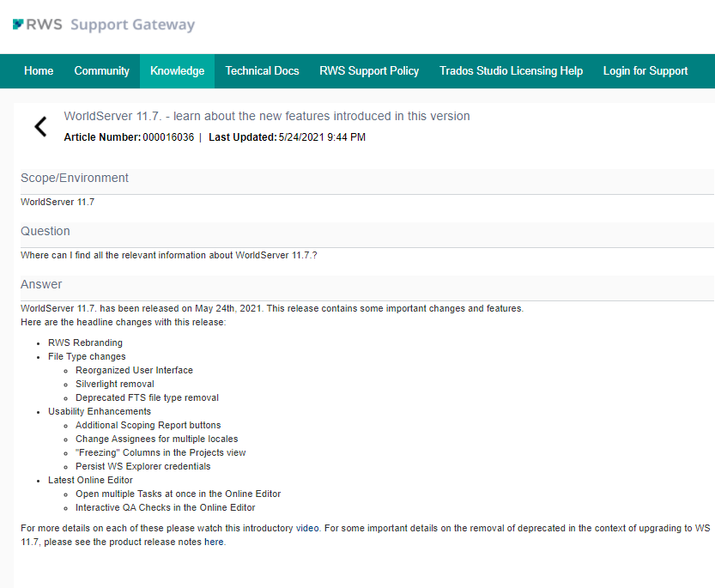Viewport: 715px width, 588px height.
Task: Go back using the left chevron arrow
Action: (40, 127)
